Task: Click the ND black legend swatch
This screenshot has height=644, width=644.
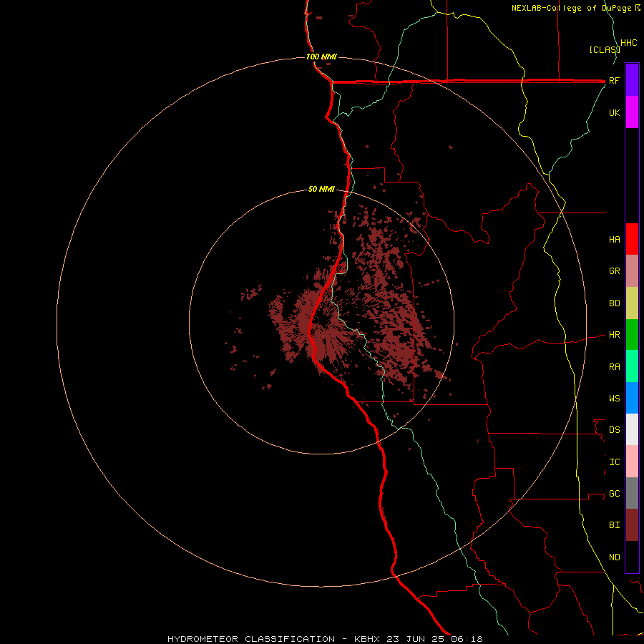Action: (632, 557)
